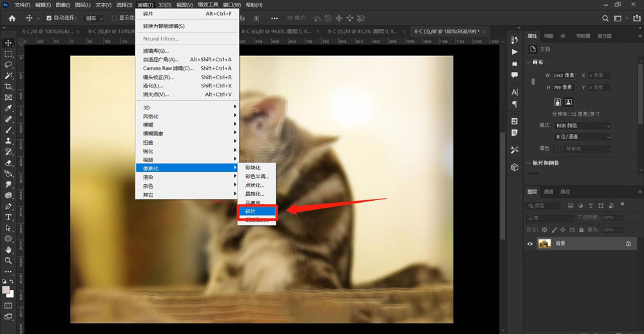Activate the Crop tool
This screenshot has width=644, height=334.
coord(8,86)
